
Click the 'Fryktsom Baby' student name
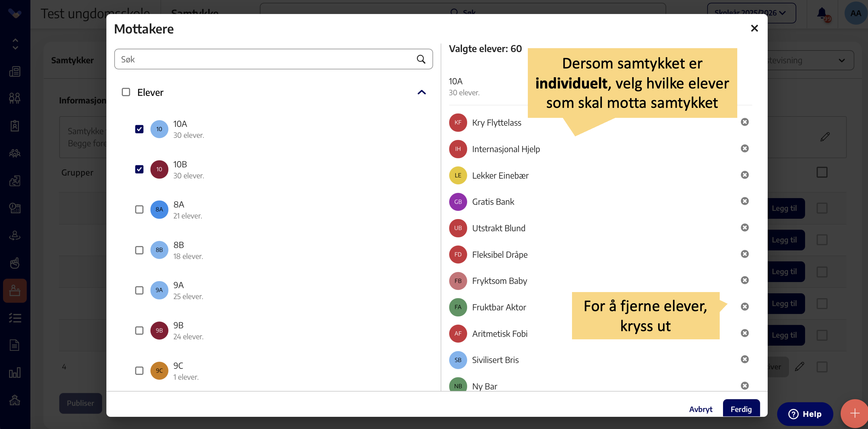click(499, 281)
